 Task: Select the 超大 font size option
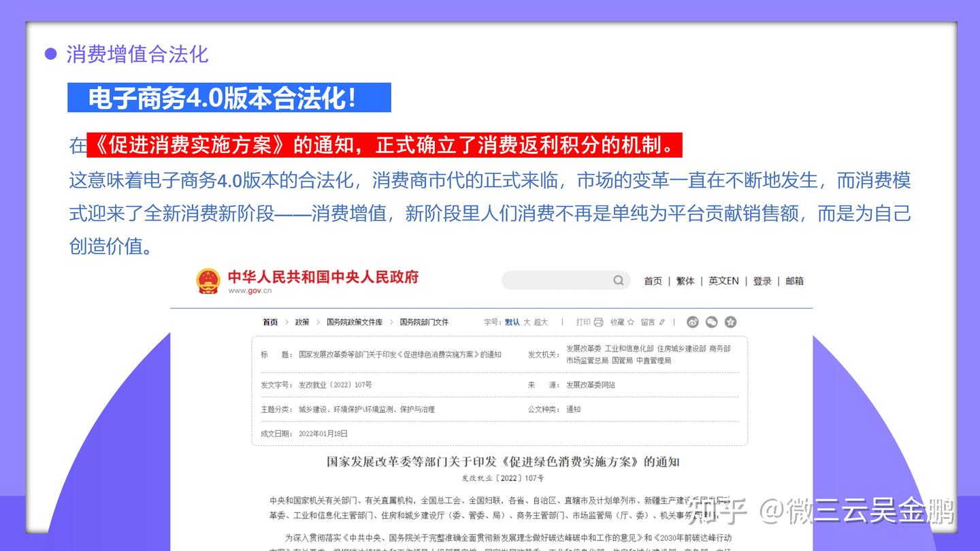point(540,322)
